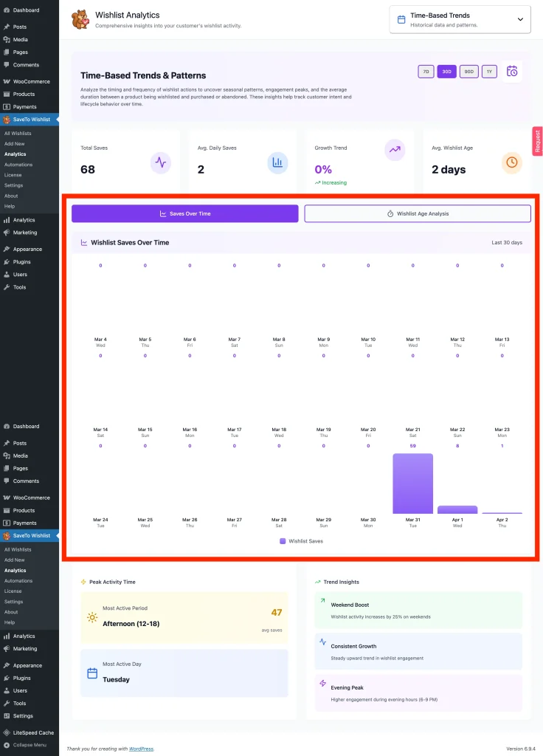Image resolution: width=543 pixels, height=756 pixels.
Task: Open the WordPress link in the footer
Action: tap(142, 749)
